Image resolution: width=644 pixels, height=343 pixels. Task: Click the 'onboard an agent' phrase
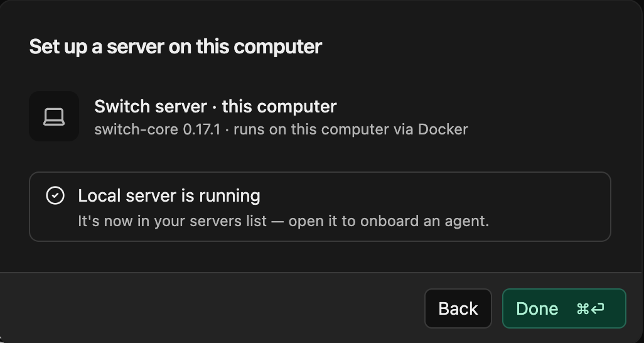point(425,221)
